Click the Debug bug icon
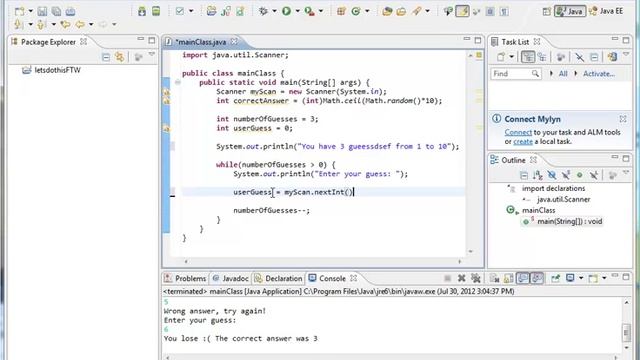Image resolution: width=640 pixels, height=360 pixels. tap(263, 11)
